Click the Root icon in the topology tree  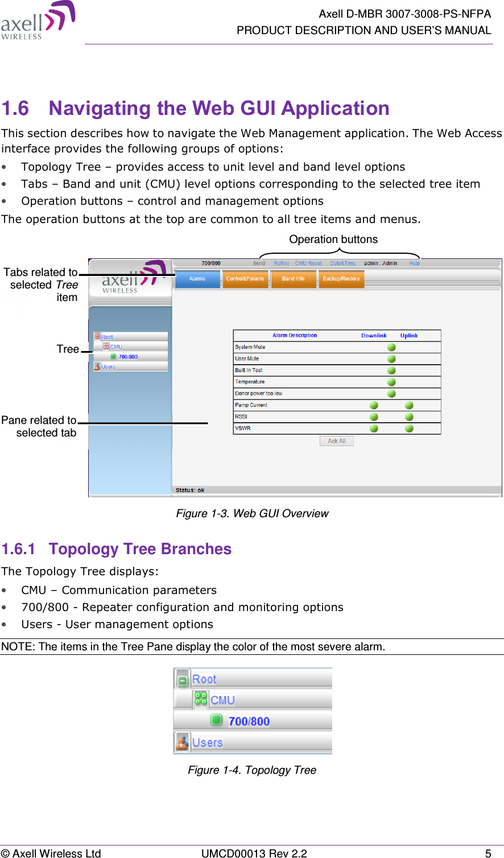pyautogui.click(x=98, y=337)
